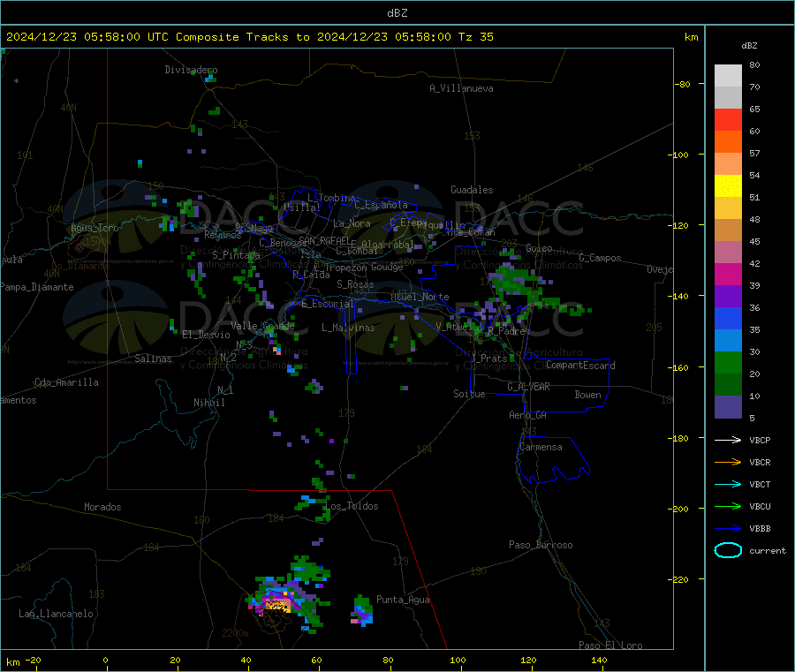Select the light gray 70-80 dBZ color band

coord(728,76)
